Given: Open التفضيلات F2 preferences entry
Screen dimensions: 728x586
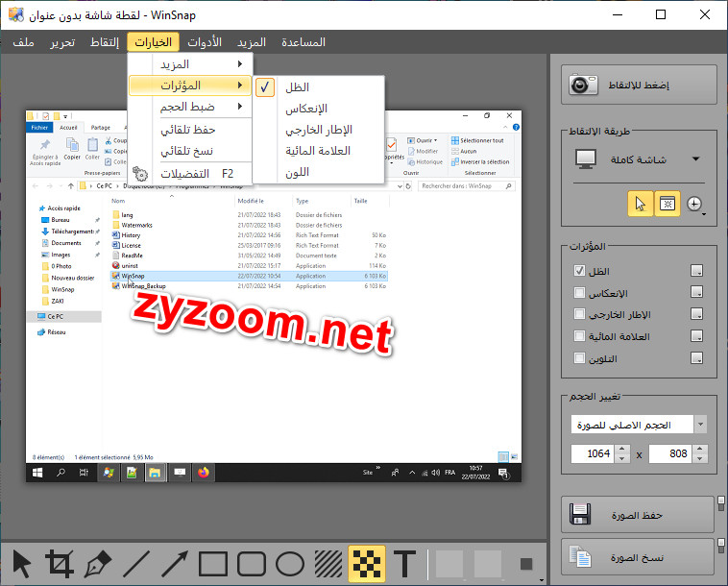Looking at the screenshot, I should point(191,174).
